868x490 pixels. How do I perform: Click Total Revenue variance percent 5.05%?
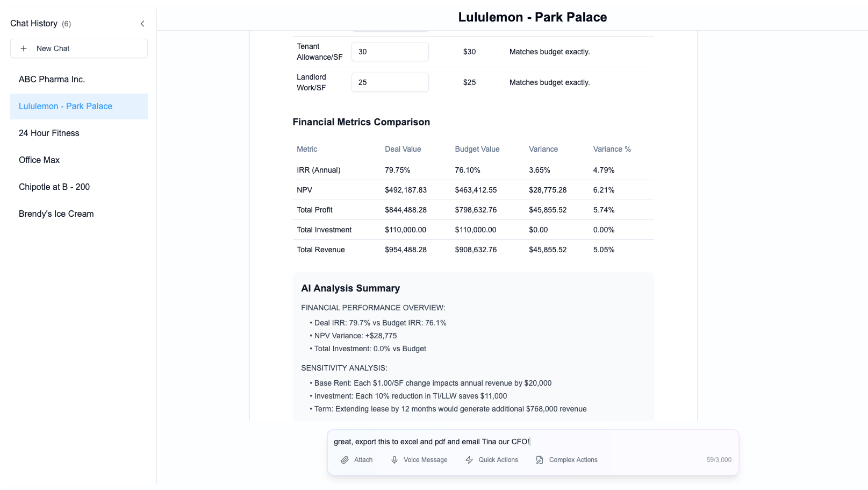click(x=604, y=250)
